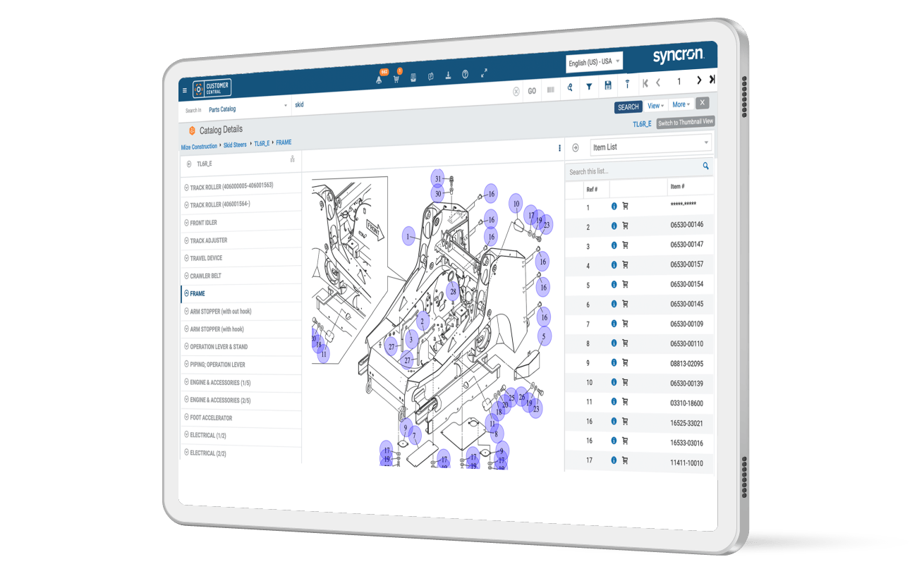Viewport: 917px width, 588px height.
Task: Click the filter funnel icon
Action: (589, 87)
